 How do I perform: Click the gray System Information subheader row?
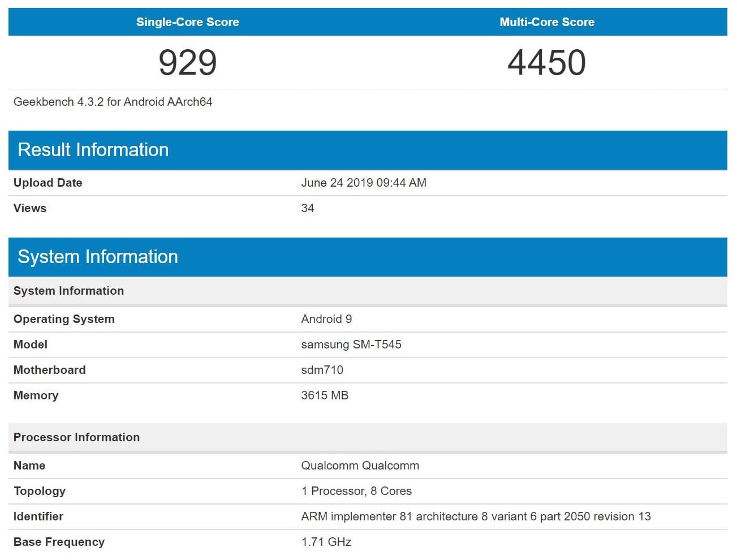[368, 291]
